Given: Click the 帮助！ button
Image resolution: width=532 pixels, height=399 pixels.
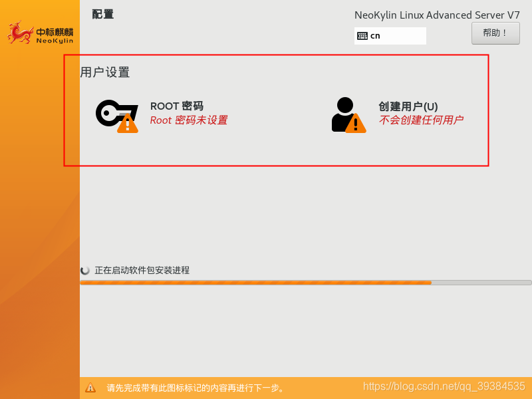Looking at the screenshot, I should 495,33.
